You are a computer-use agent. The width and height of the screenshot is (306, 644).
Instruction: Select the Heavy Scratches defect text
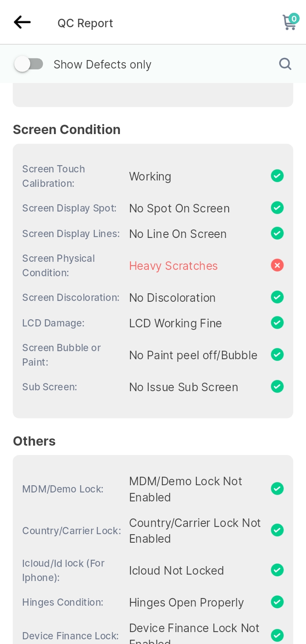173,266
